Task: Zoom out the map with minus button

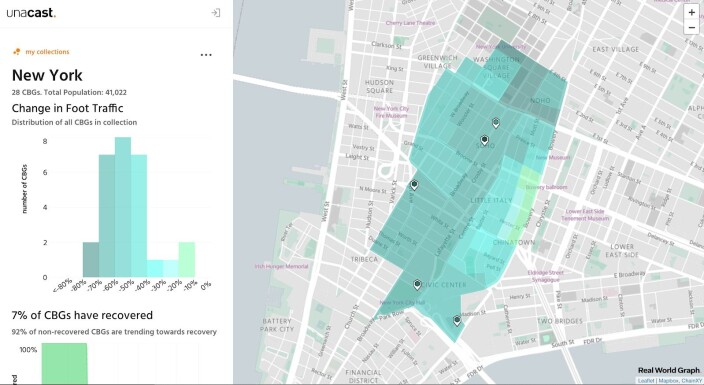Action: 692,27
